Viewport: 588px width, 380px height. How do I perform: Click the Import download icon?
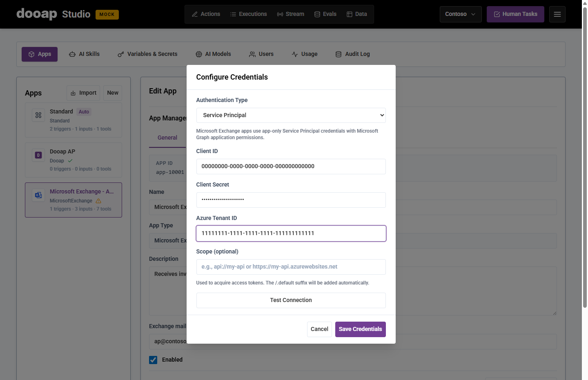click(x=73, y=93)
